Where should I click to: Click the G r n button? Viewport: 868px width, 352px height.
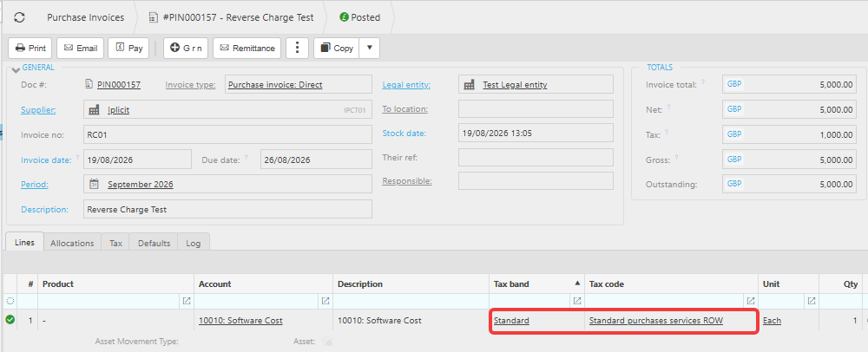186,48
